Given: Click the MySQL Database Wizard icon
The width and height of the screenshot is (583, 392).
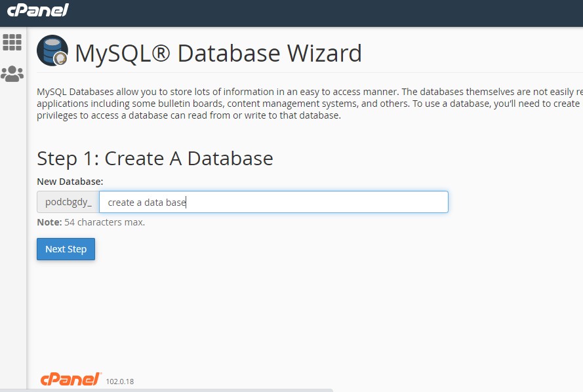Looking at the screenshot, I should [x=52, y=50].
